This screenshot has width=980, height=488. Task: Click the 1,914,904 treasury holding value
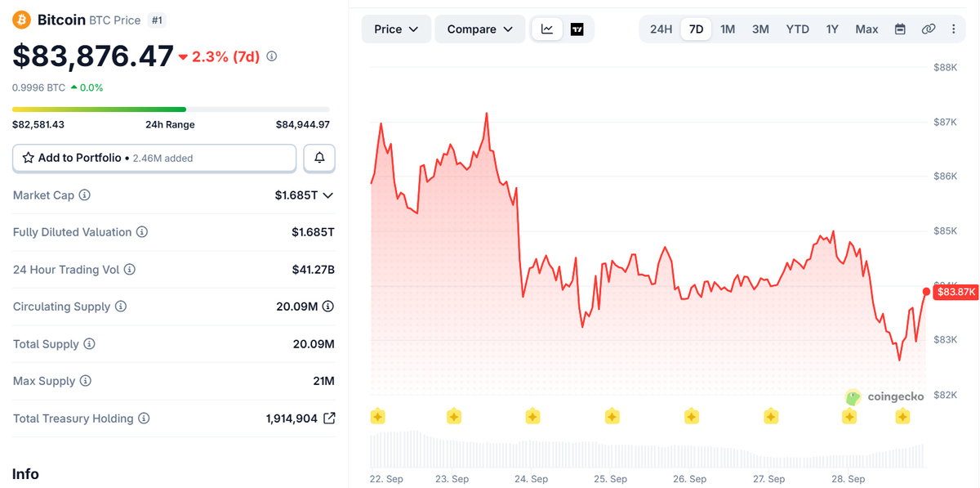pos(292,419)
